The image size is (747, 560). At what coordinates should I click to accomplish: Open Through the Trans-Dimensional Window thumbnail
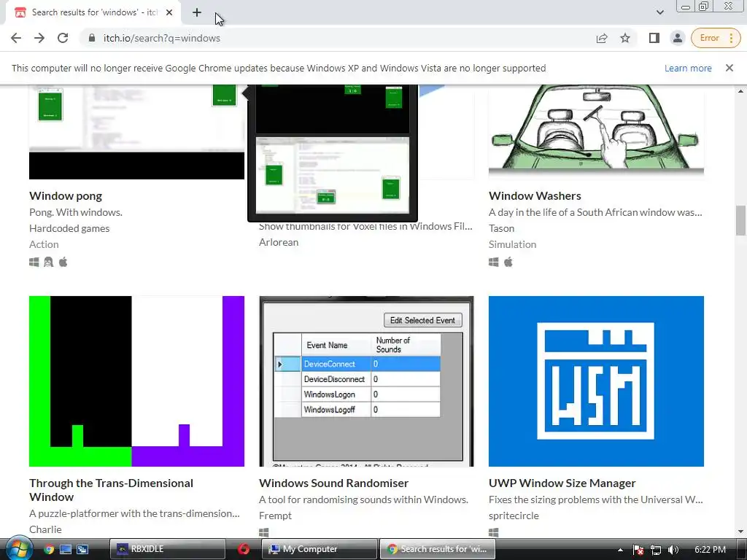(x=136, y=381)
